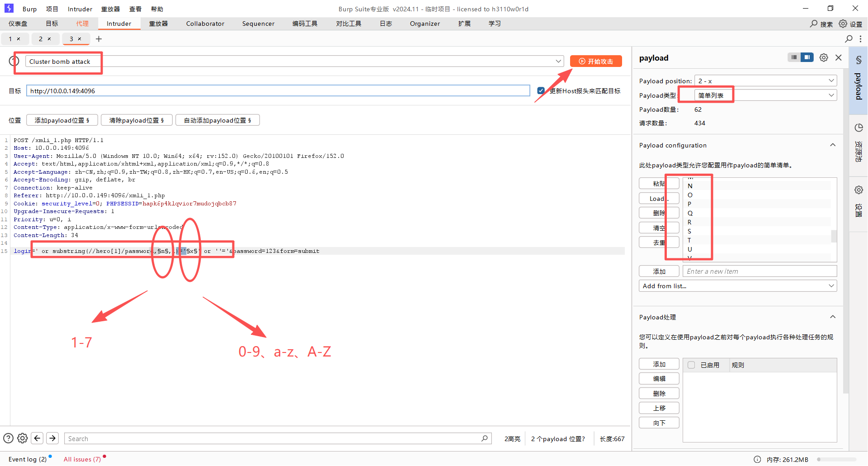
Task: Click 添加 button beside new item field
Action: pos(659,271)
